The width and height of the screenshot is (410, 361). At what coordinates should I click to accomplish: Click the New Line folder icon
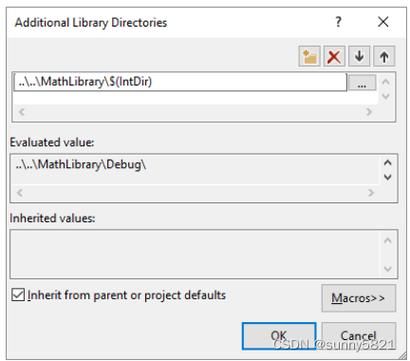coord(309,56)
